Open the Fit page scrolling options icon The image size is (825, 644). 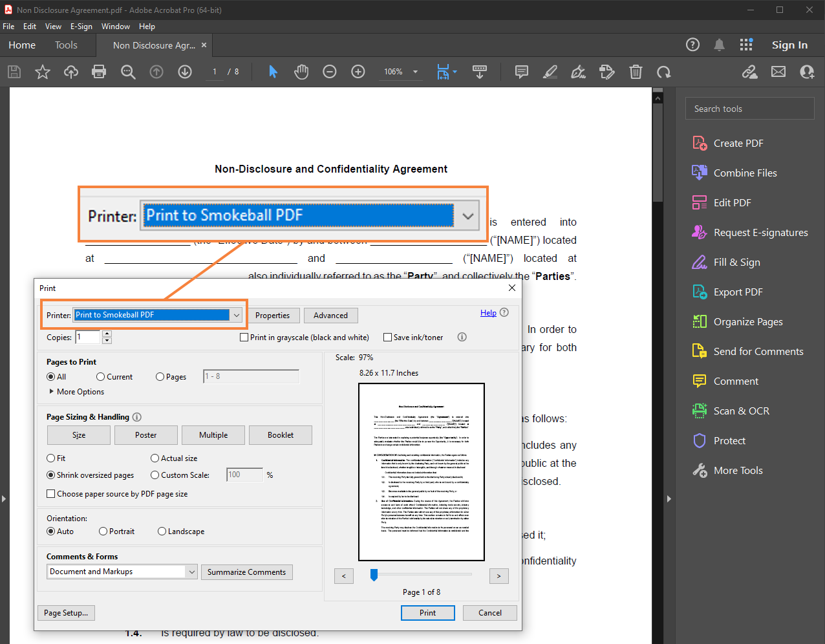coord(446,72)
